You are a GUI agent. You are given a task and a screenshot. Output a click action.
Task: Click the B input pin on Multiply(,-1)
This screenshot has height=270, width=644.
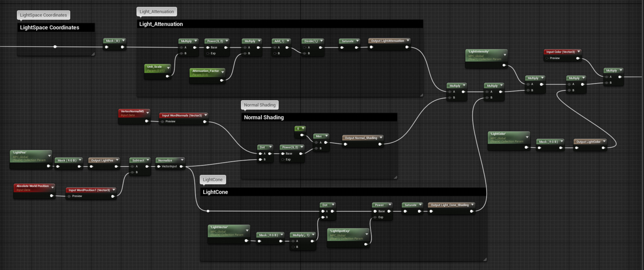293,247
